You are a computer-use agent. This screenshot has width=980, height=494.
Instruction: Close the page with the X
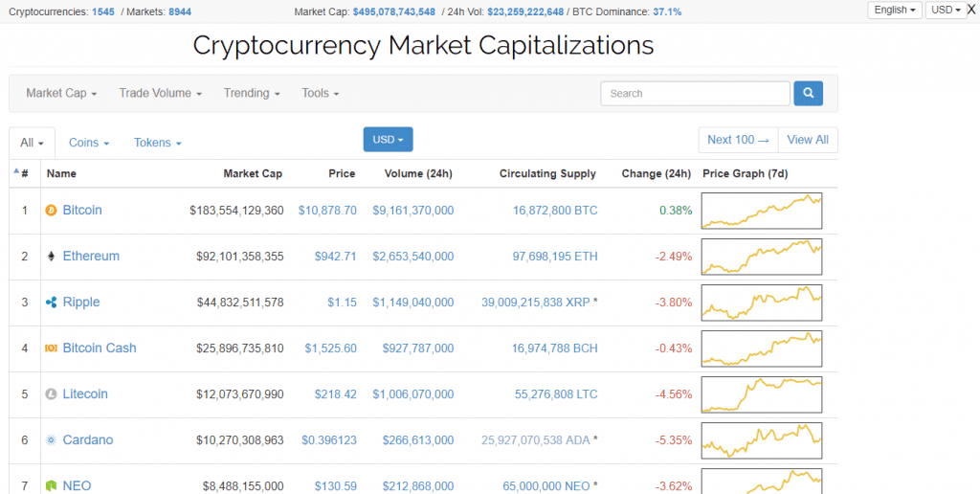[x=971, y=10]
